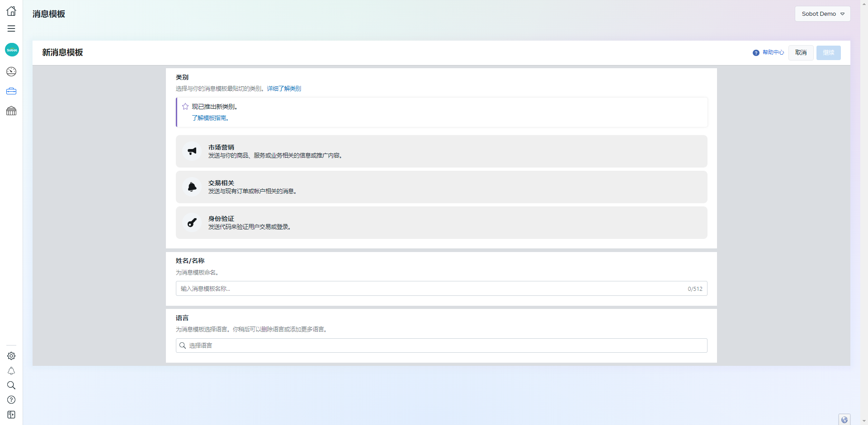Click the star icon in new category notice
Screen dimensions: 868x425
pos(185,107)
